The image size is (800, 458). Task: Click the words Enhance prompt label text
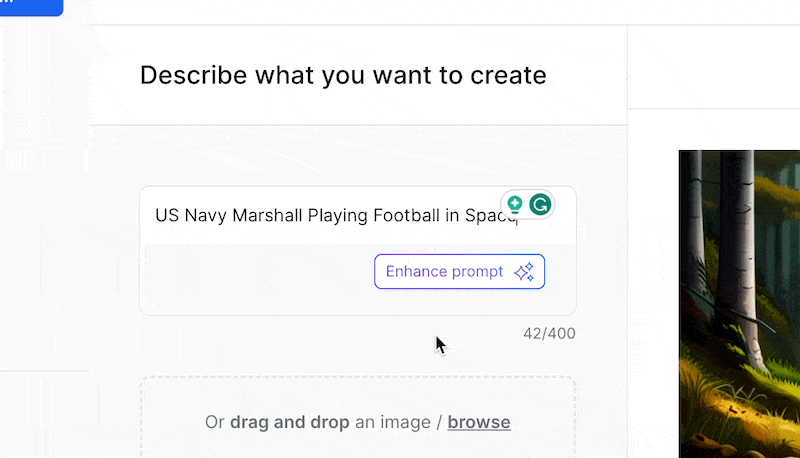point(444,272)
